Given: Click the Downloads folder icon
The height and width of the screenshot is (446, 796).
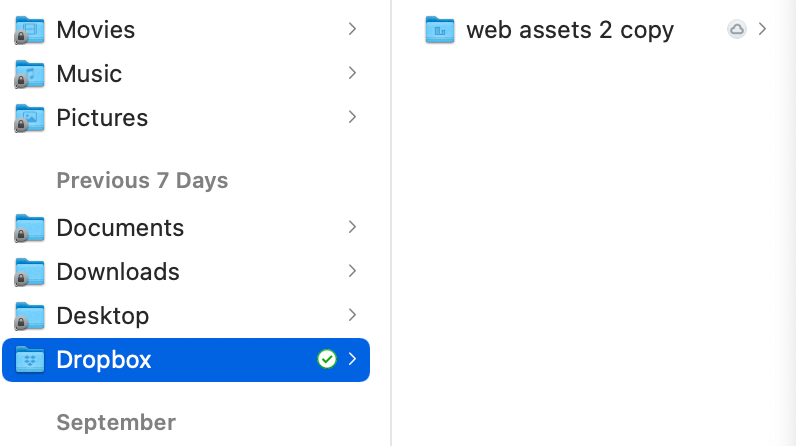Looking at the screenshot, I should click(30, 272).
